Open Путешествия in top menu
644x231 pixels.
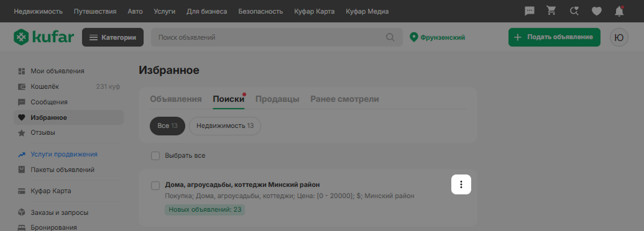click(95, 12)
